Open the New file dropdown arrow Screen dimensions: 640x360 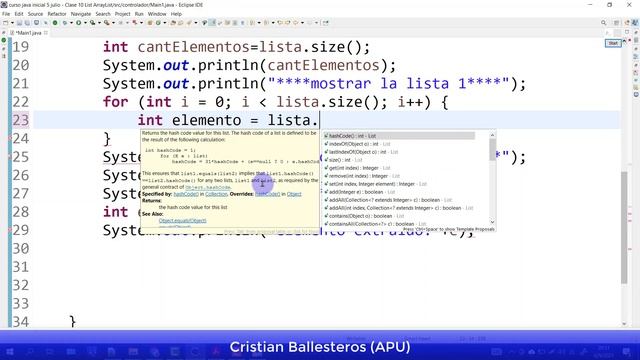coord(12,23)
